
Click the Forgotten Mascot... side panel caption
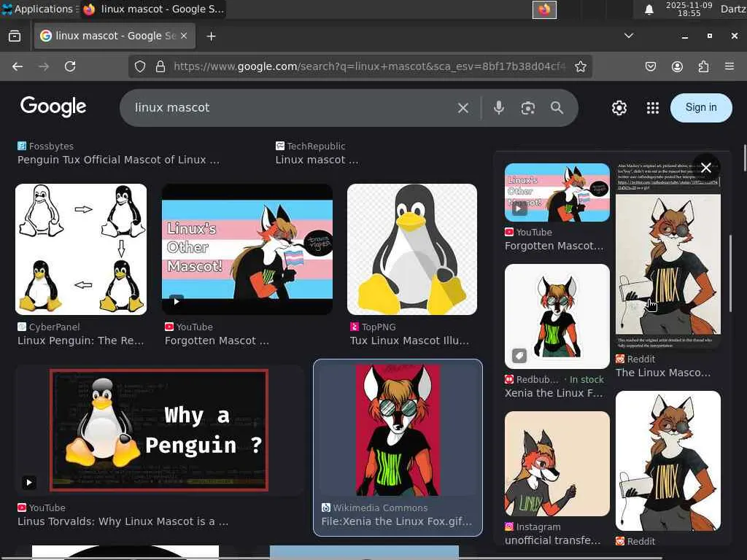click(554, 246)
